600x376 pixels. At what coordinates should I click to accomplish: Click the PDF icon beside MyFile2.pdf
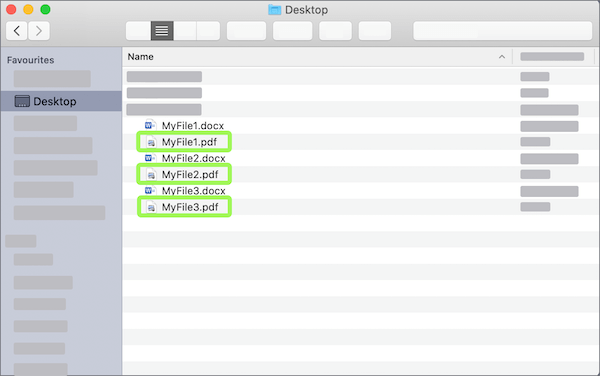coord(152,175)
